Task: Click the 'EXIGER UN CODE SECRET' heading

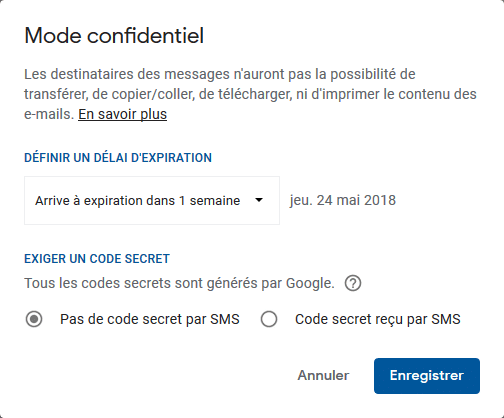Action: [x=97, y=259]
